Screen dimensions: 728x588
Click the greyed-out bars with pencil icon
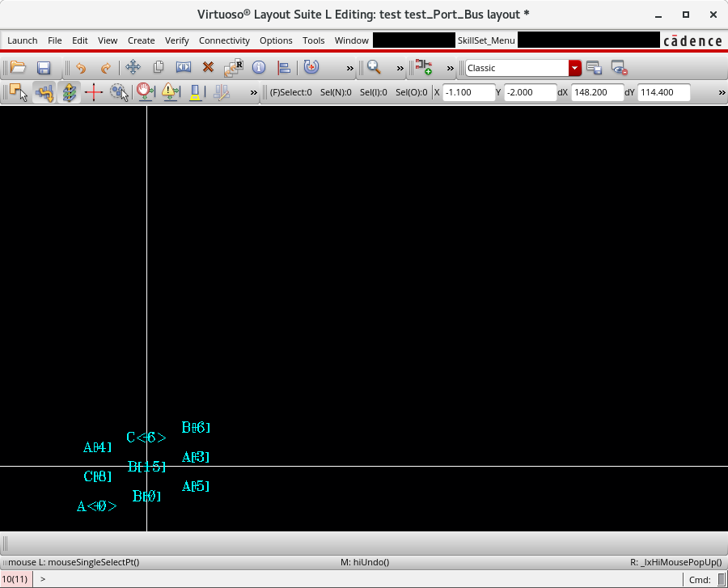point(222,92)
